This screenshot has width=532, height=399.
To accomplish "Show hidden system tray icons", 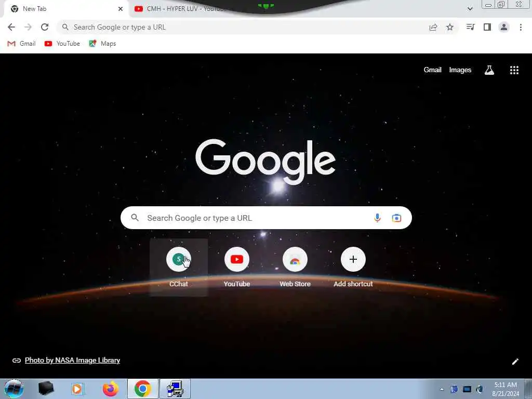I will pyautogui.click(x=442, y=390).
